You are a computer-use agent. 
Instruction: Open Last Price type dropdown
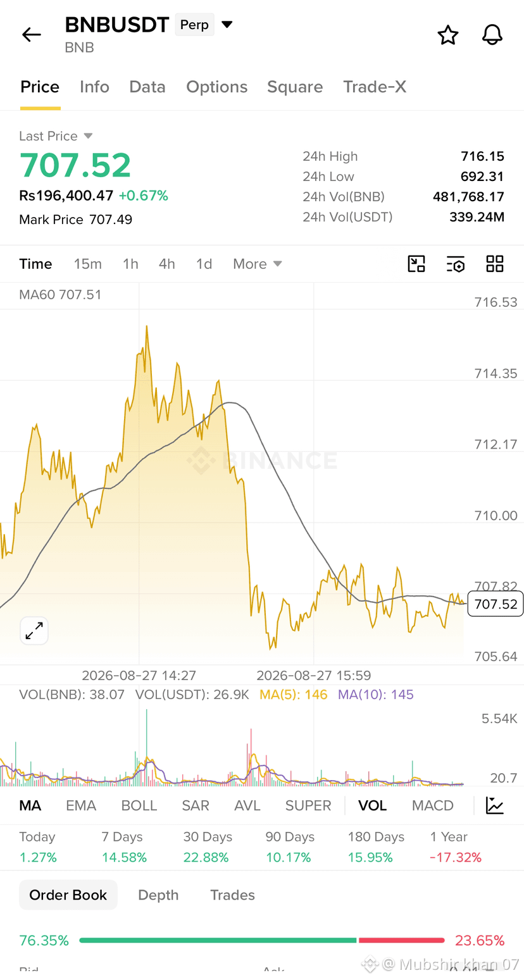(x=88, y=136)
